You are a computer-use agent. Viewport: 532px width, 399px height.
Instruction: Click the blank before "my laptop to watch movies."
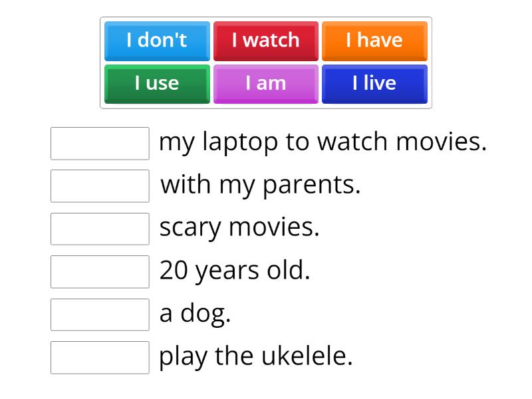(99, 144)
